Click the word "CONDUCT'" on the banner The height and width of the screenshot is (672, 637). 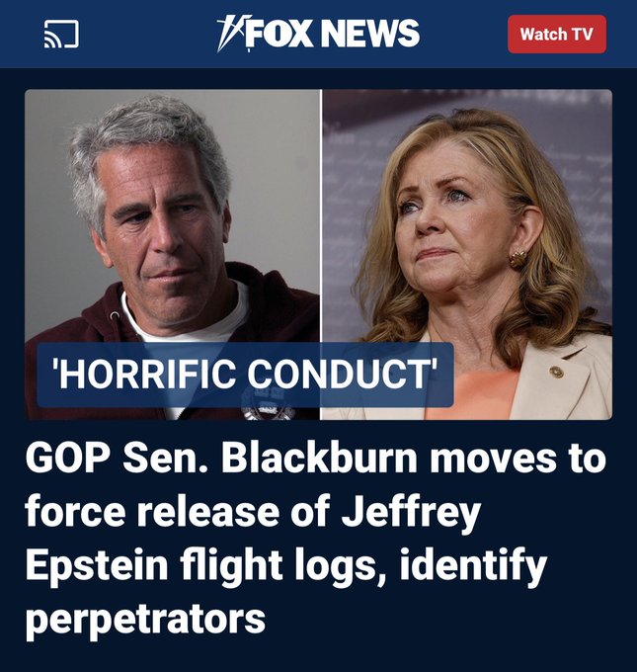click(x=343, y=375)
